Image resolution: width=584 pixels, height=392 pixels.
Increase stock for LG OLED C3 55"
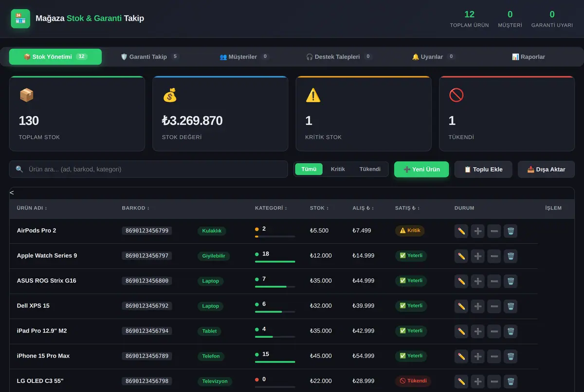pos(478,381)
